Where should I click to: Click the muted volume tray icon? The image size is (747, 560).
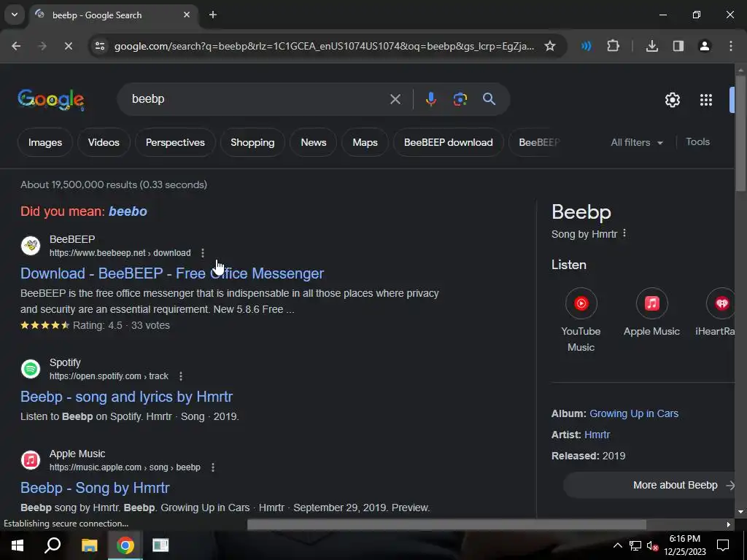pos(651,545)
